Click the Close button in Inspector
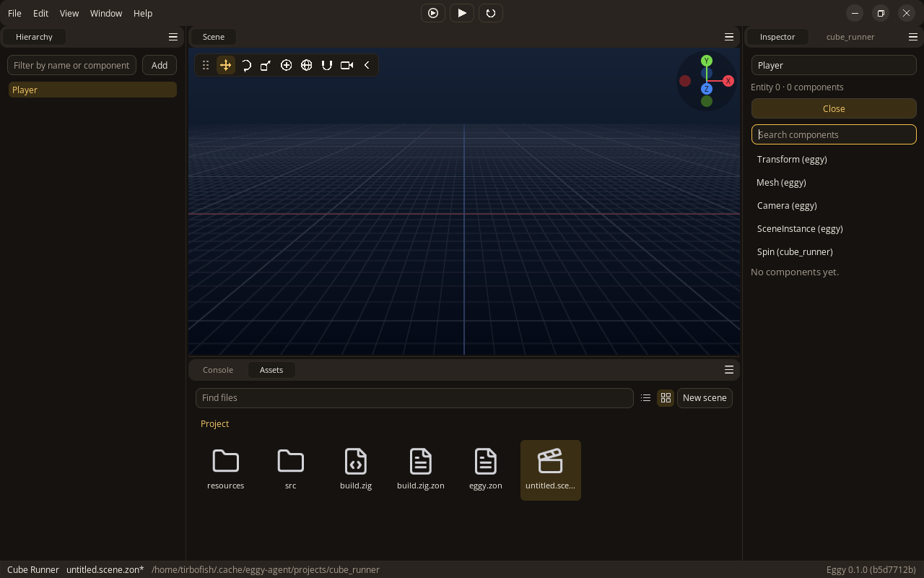Screen dimensions: 924x578 click(x=834, y=108)
